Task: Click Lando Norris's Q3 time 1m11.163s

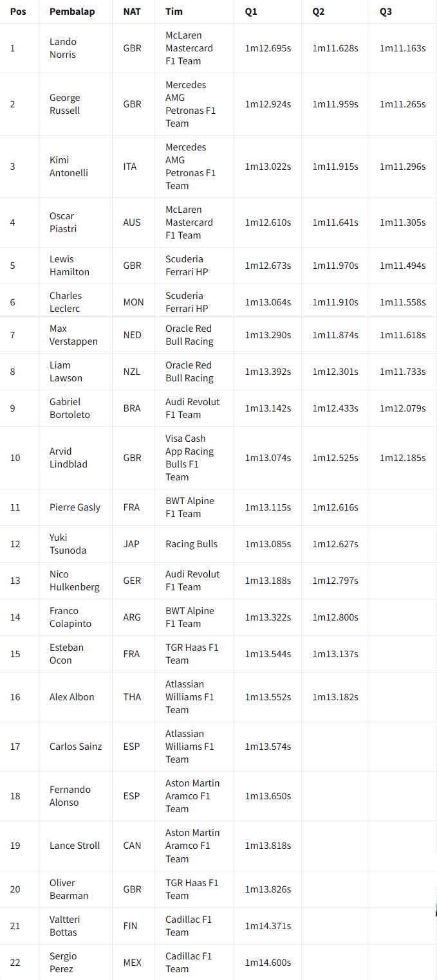Action: (x=403, y=48)
